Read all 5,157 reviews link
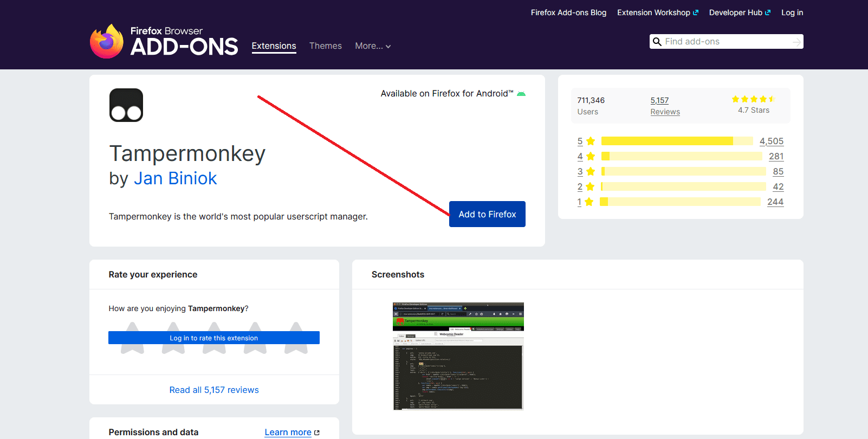This screenshot has height=439, width=868. 214,390
